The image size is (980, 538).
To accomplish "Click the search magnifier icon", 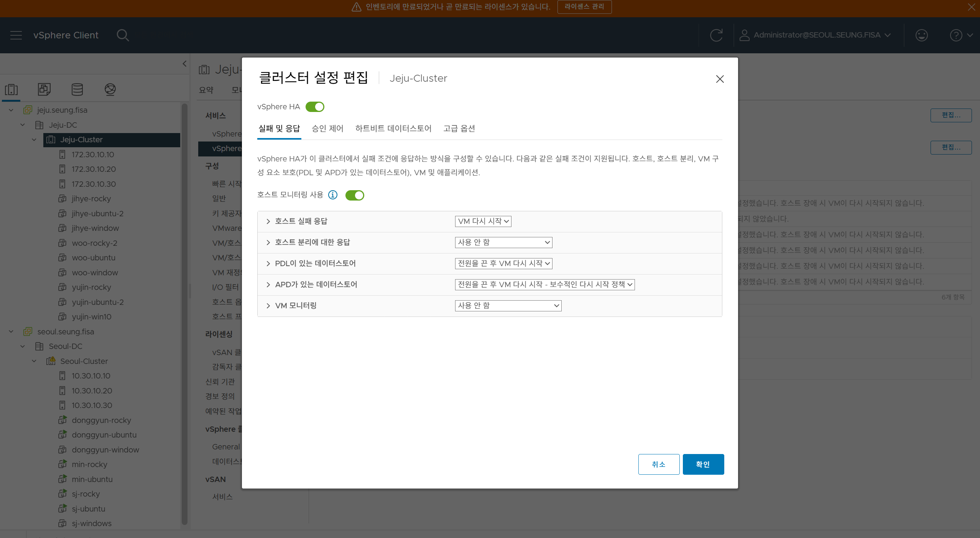I will [123, 35].
